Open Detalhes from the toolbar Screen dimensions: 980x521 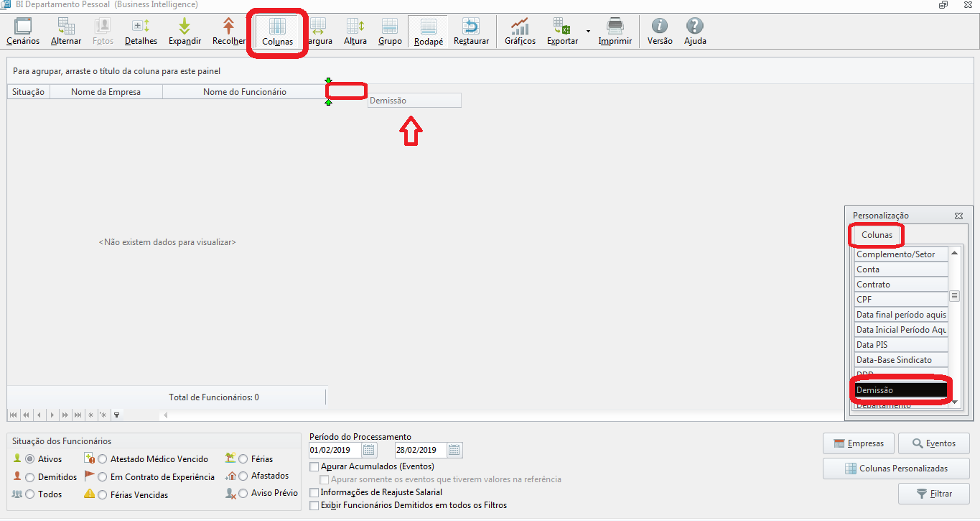(141, 32)
